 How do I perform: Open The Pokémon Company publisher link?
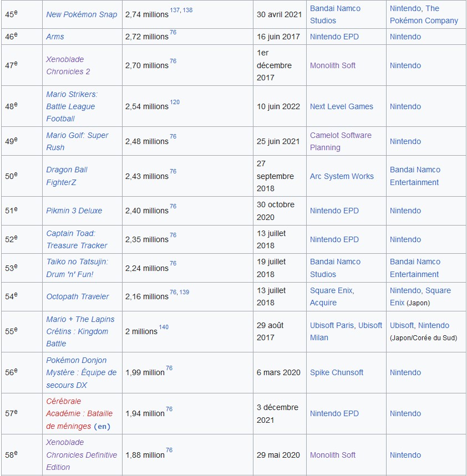tap(424, 14)
